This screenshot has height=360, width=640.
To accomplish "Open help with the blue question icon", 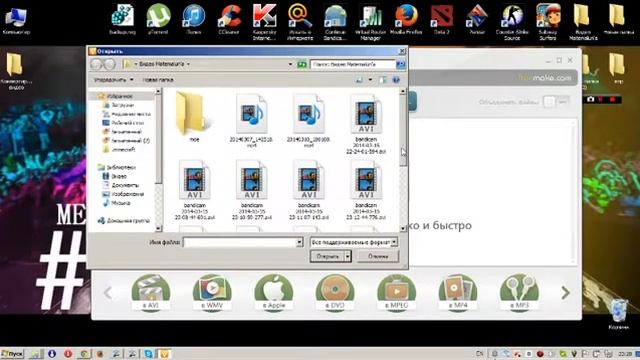I will [x=396, y=80].
